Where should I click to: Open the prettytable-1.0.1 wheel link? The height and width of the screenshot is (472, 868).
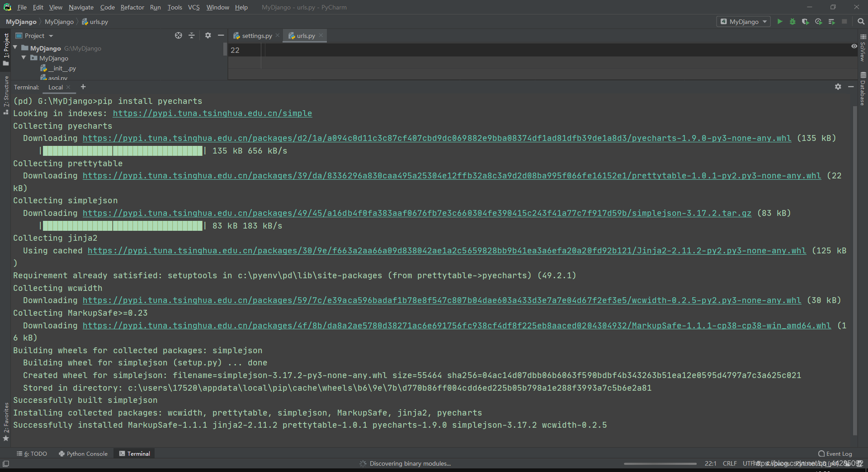452,176
